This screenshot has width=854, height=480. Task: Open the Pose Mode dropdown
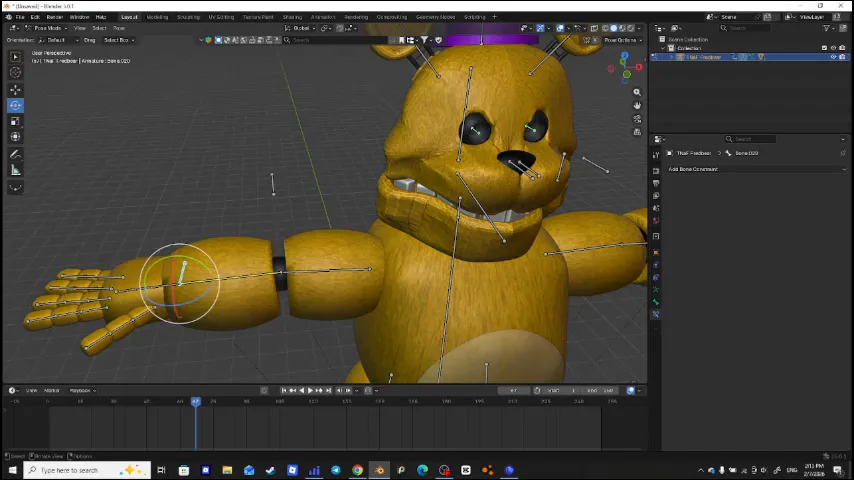46,28
